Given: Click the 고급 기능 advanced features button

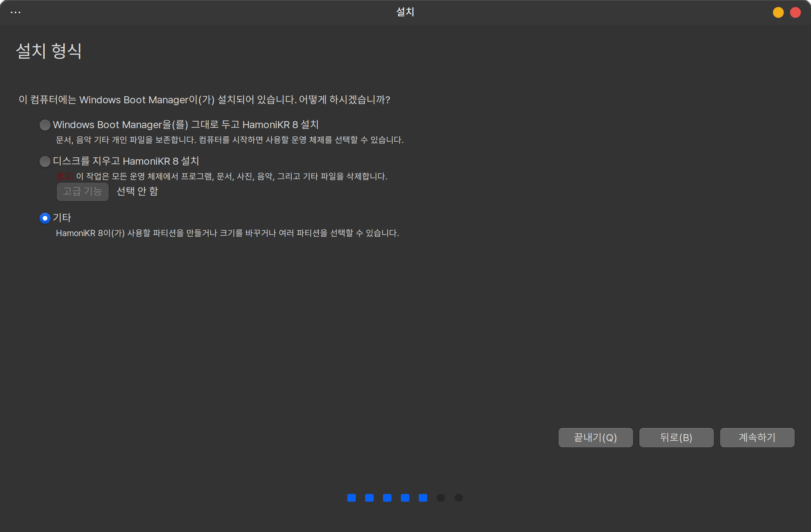Looking at the screenshot, I should pyautogui.click(x=82, y=191).
